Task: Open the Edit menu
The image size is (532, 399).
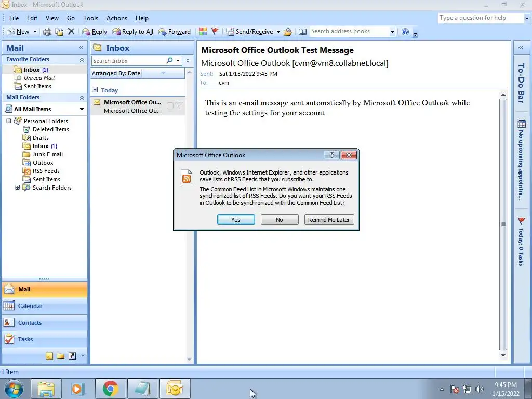Action: pos(32,18)
